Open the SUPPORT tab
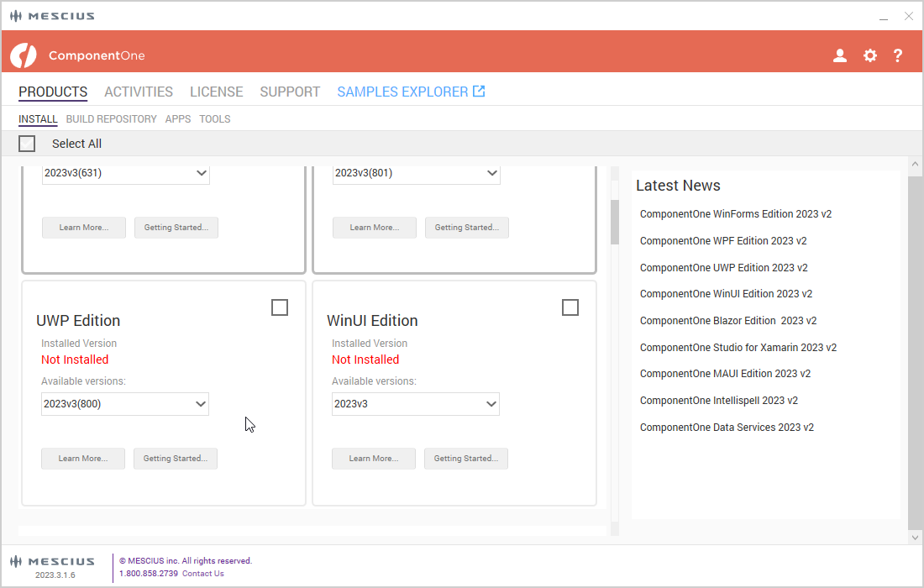Image resolution: width=924 pixels, height=588 pixels. click(290, 92)
